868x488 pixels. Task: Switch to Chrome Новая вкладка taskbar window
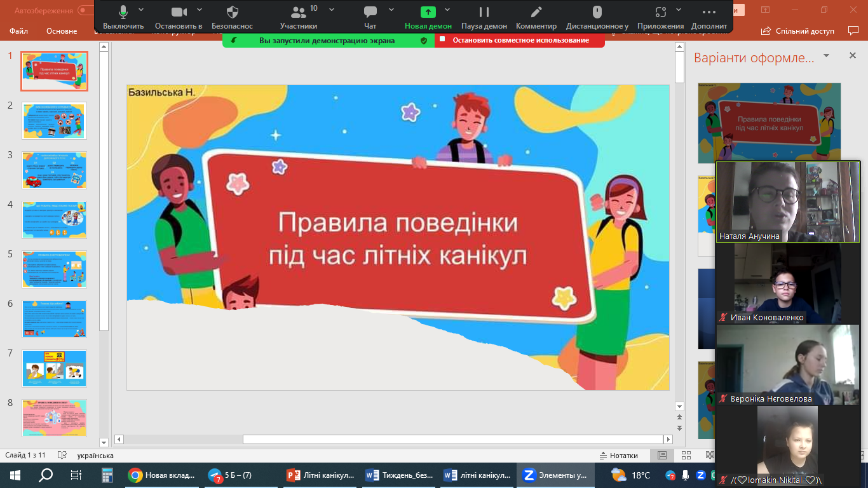(161, 475)
